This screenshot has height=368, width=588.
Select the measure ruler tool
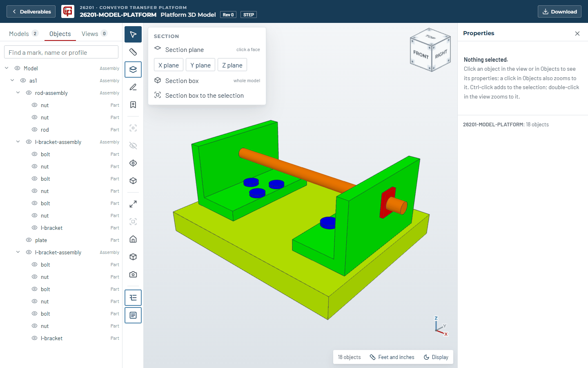coord(133,52)
